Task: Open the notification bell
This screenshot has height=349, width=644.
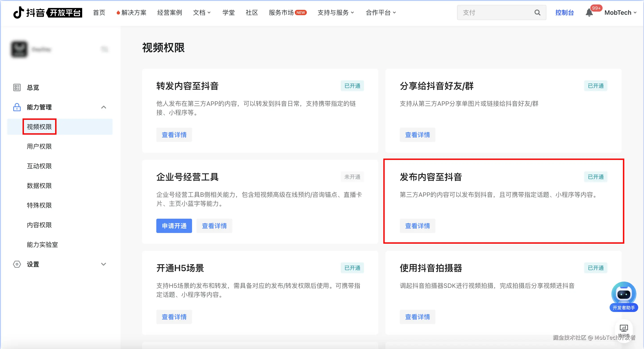Action: (x=589, y=12)
